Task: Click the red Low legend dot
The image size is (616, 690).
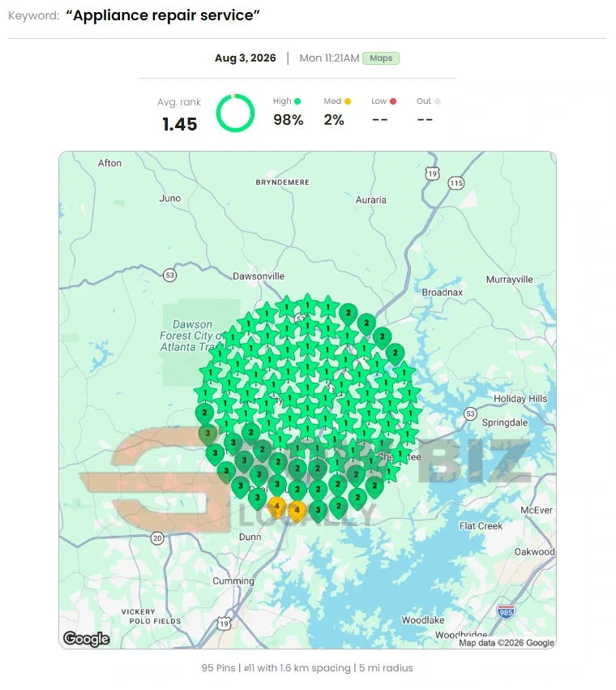Action: [393, 101]
